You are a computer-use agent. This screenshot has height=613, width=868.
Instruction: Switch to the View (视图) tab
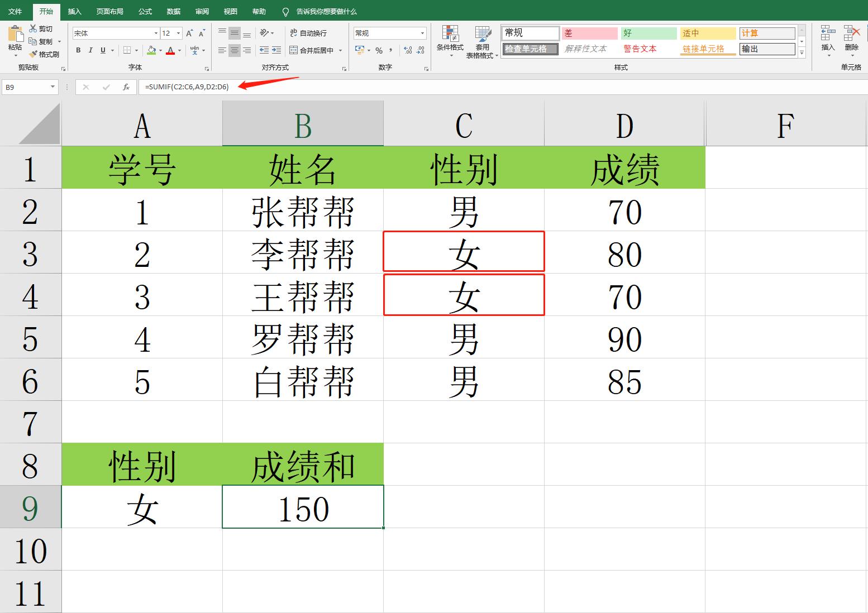click(x=230, y=11)
